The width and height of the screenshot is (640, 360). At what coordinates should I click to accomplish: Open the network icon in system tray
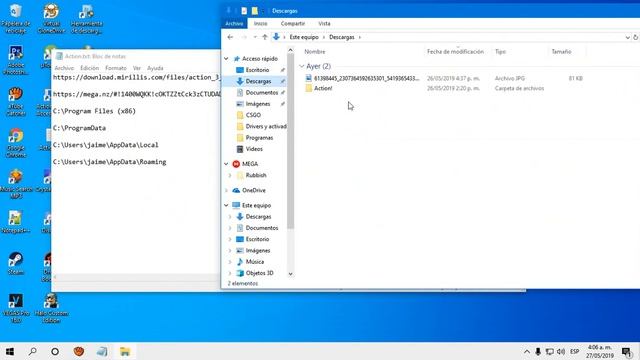pyautogui.click(x=550, y=351)
